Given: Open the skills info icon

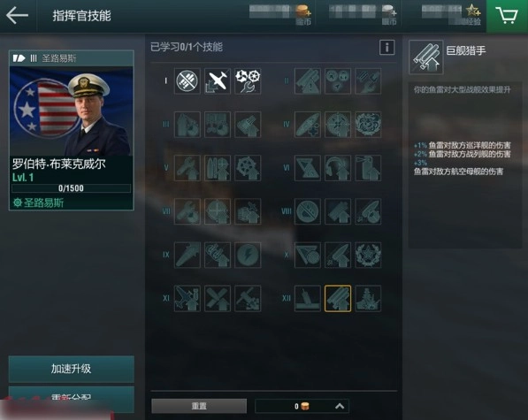Looking at the screenshot, I should (386, 48).
